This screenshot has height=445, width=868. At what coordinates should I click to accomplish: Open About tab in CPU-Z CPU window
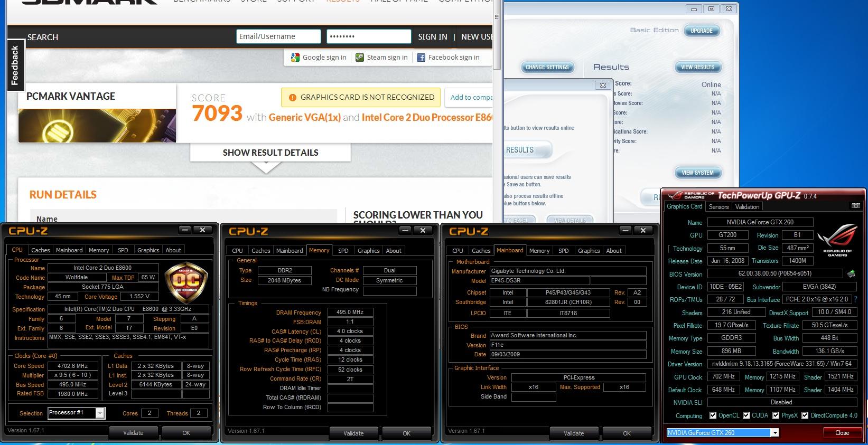pyautogui.click(x=173, y=250)
